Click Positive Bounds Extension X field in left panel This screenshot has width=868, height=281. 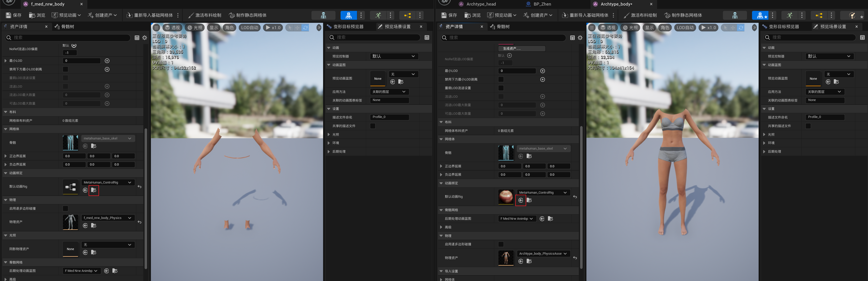74,156
